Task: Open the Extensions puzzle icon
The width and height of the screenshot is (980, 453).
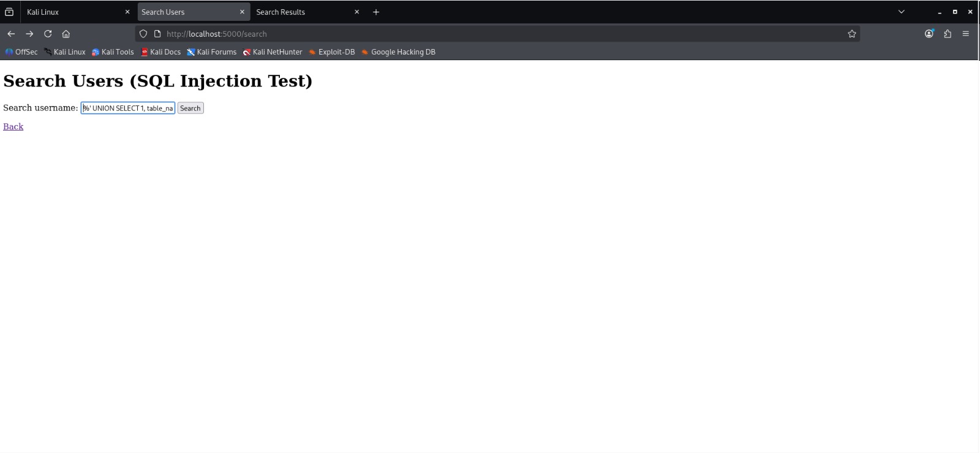Action: pos(948,34)
